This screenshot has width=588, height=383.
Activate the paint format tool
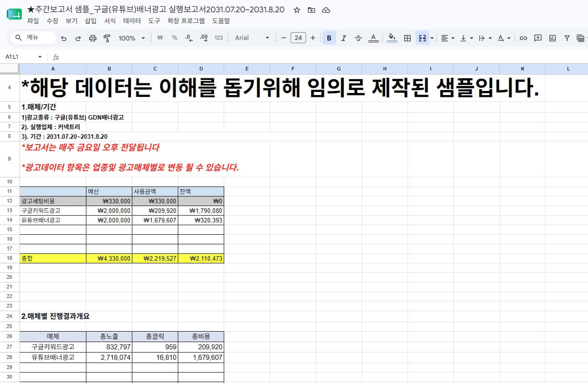pos(107,38)
